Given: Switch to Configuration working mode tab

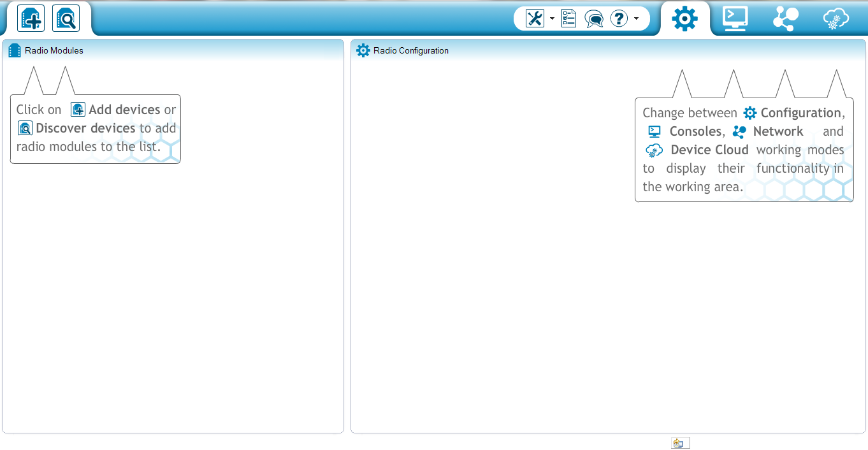Looking at the screenshot, I should pyautogui.click(x=684, y=18).
